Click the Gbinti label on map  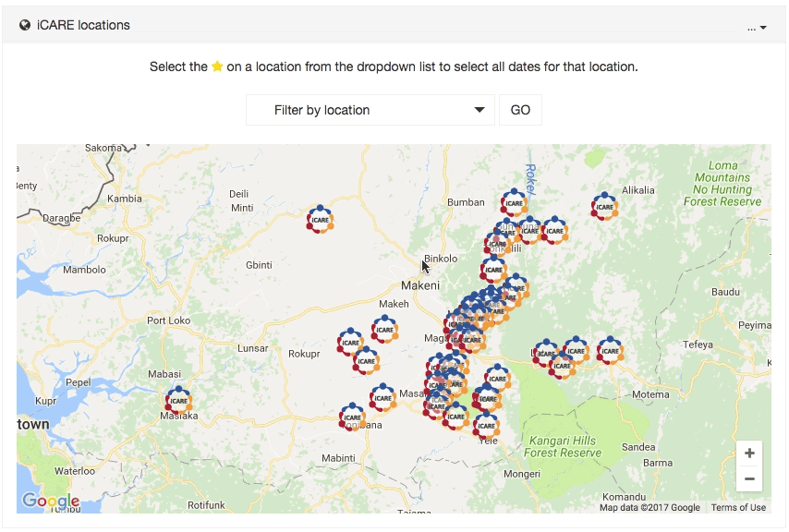click(259, 265)
